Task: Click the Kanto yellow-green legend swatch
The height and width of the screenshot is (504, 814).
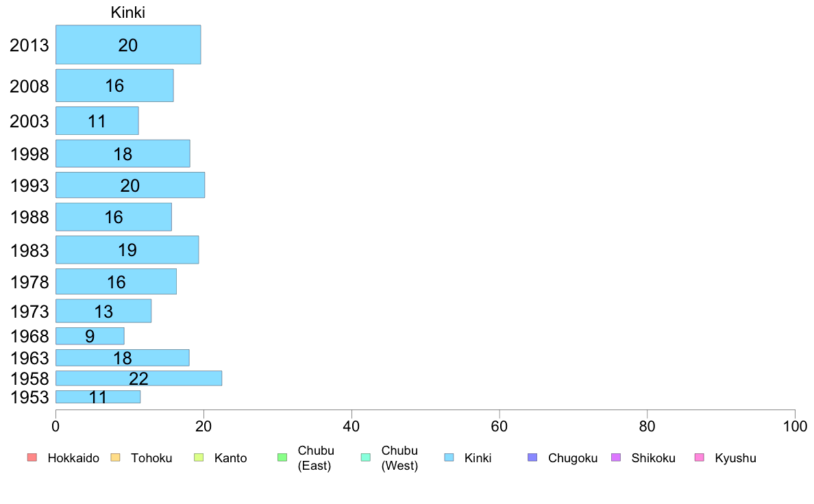Action: [199, 457]
